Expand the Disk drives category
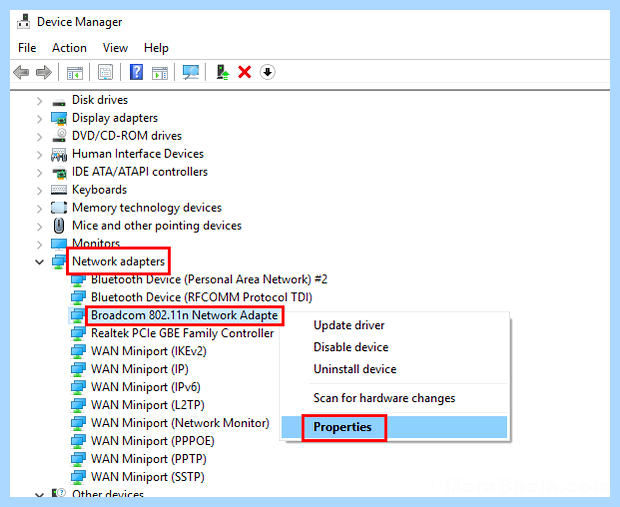This screenshot has height=507, width=620. (x=39, y=101)
